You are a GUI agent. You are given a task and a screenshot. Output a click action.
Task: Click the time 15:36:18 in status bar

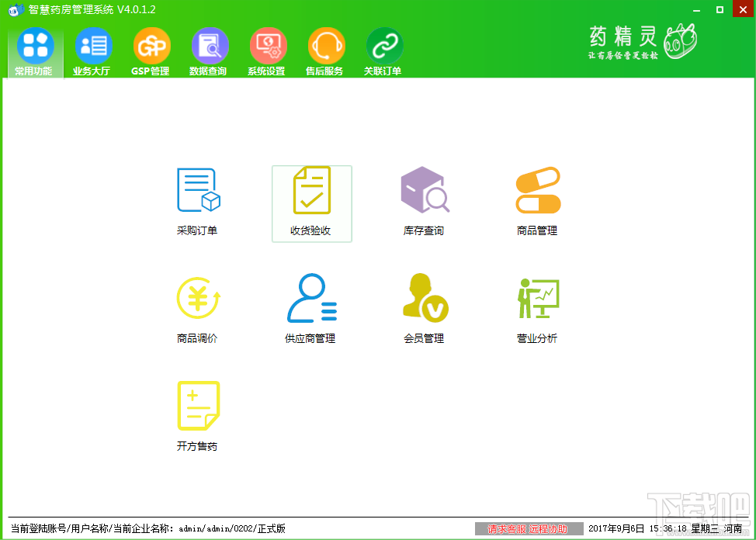tap(668, 528)
